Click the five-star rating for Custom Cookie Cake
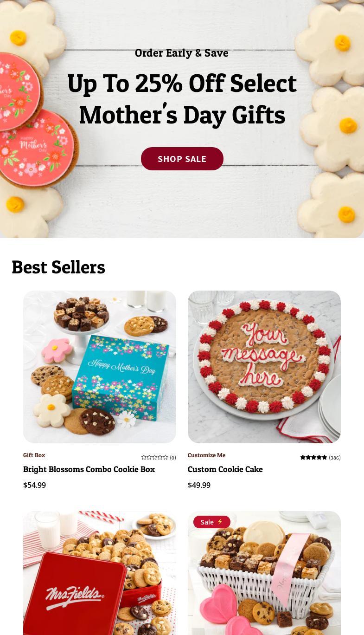Screen dimensions: 364x635 313,458
